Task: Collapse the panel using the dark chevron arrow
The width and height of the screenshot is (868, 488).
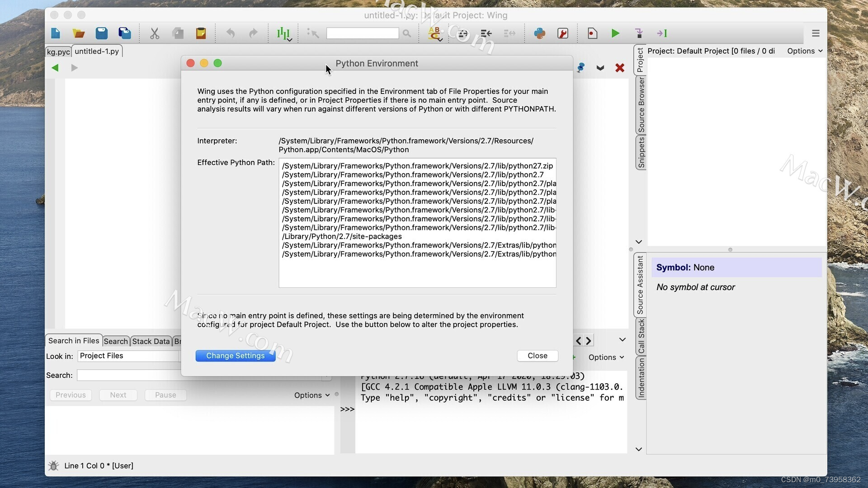Action: [x=600, y=68]
